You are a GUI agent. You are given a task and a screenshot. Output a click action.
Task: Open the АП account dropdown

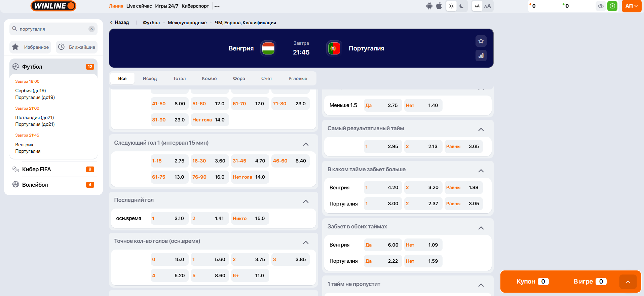coord(631,6)
